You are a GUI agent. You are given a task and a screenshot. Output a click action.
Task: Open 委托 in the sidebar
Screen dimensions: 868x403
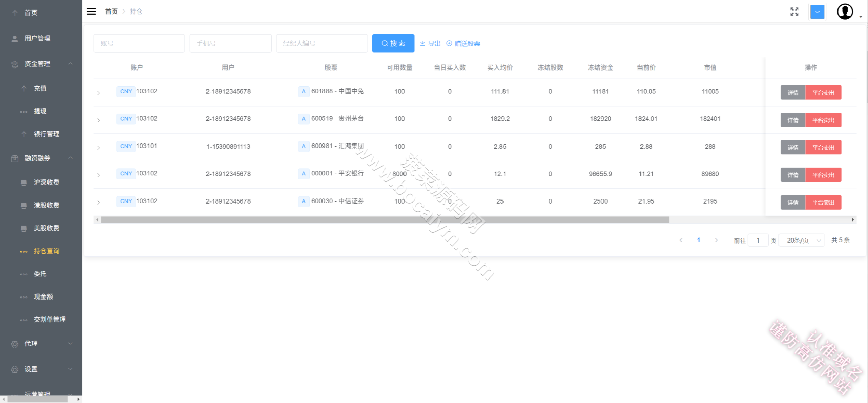tap(41, 274)
